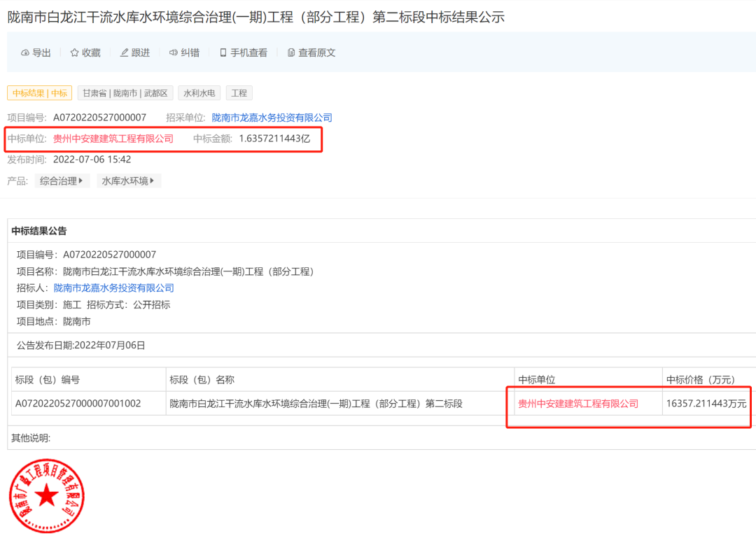Click the 中标结果公告 heading
The image size is (756, 538).
(39, 231)
